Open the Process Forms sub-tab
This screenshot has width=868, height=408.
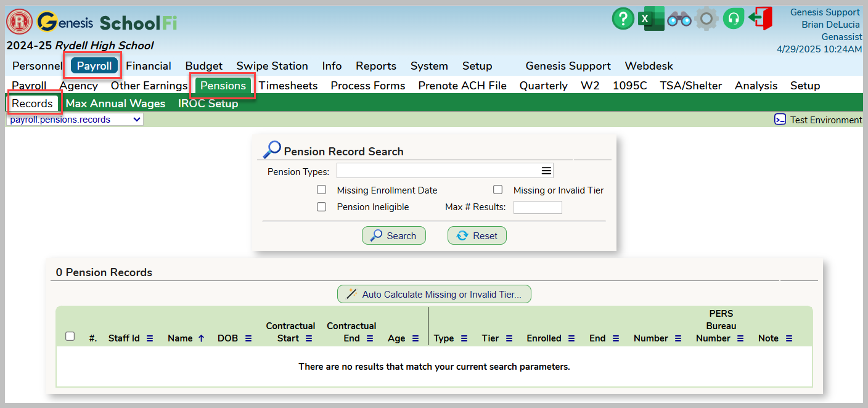[368, 86]
